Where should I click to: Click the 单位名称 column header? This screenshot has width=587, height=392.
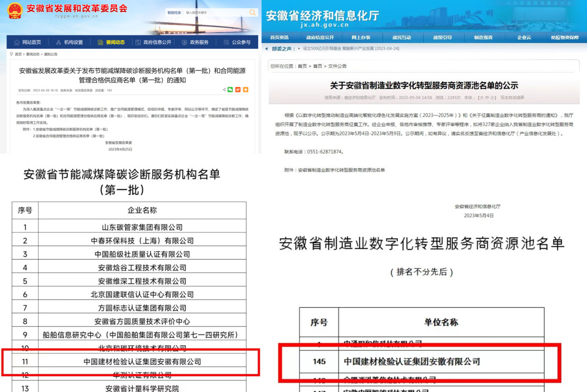tap(441, 323)
